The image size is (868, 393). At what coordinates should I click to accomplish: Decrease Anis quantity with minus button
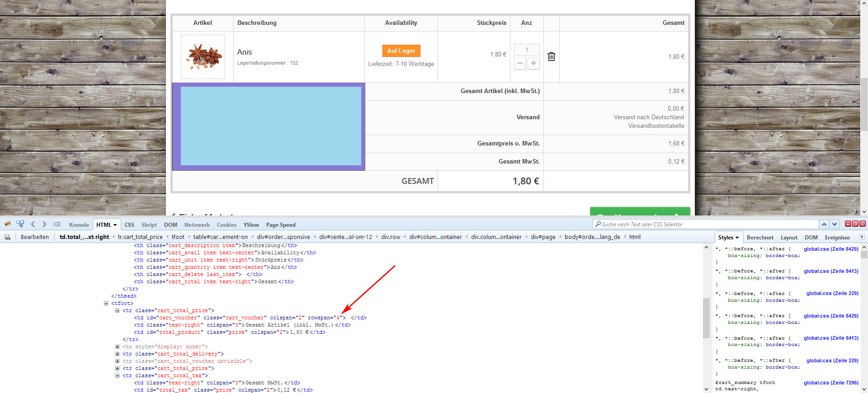[520, 63]
